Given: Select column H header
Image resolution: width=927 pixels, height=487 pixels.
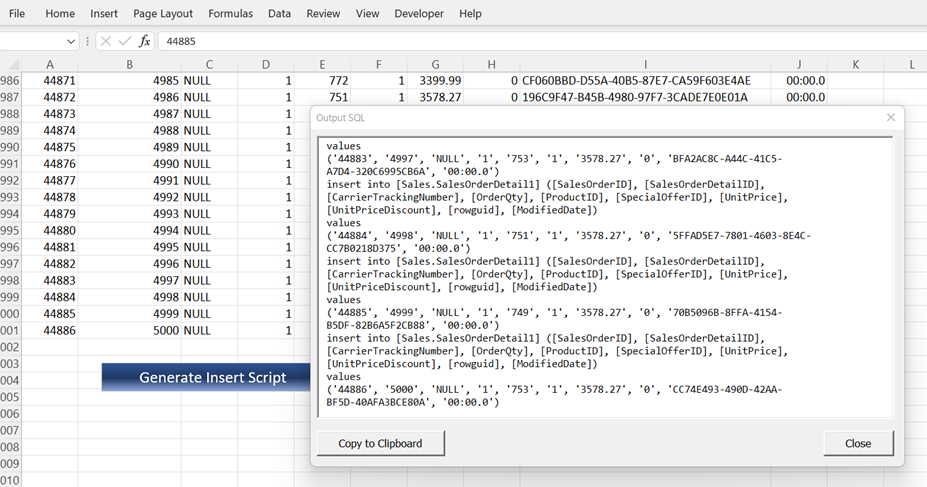Looking at the screenshot, I should 491,64.
